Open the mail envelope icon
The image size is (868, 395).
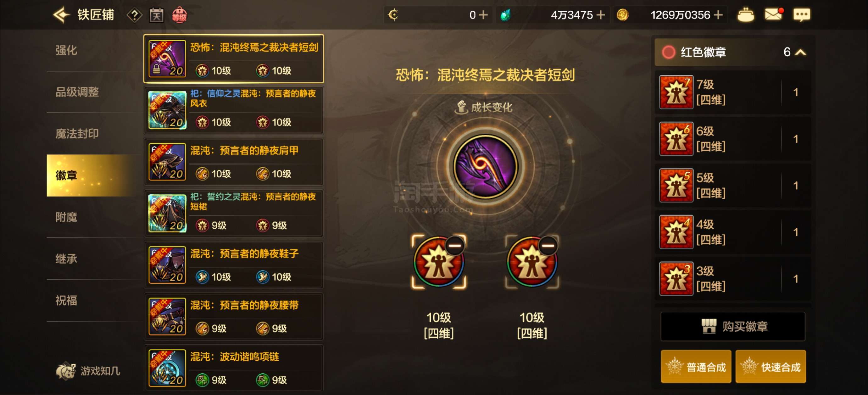[x=774, y=14]
